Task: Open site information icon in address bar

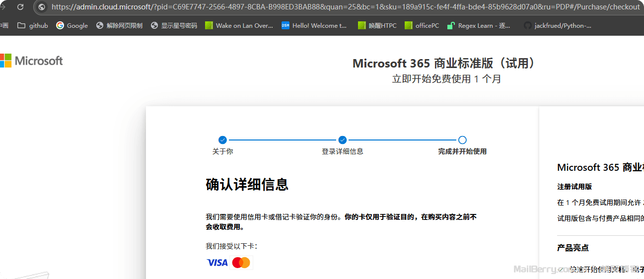Action: tap(42, 7)
